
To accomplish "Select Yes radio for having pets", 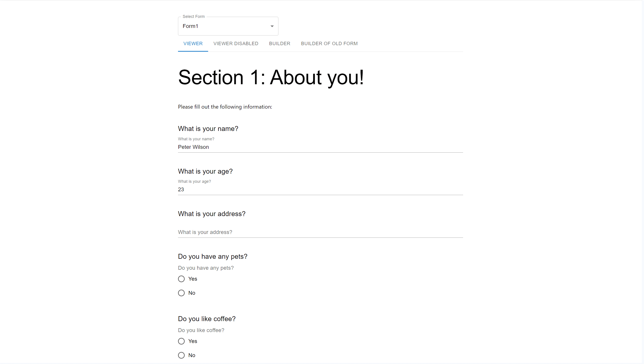I will coord(181,279).
